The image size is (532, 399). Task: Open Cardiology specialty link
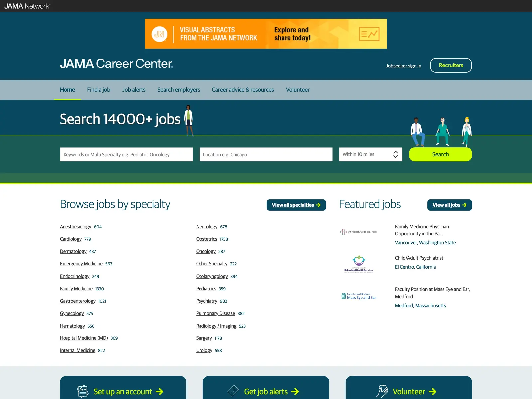71,239
